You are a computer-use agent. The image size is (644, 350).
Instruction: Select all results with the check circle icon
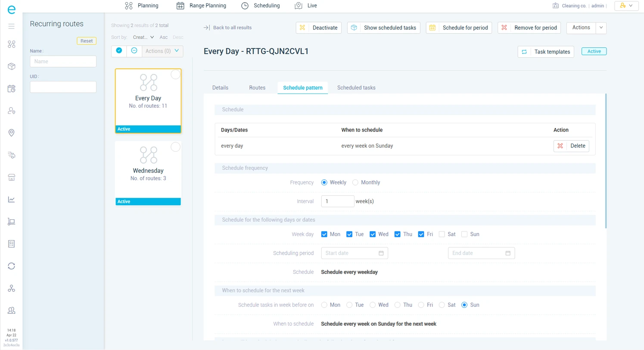(119, 51)
